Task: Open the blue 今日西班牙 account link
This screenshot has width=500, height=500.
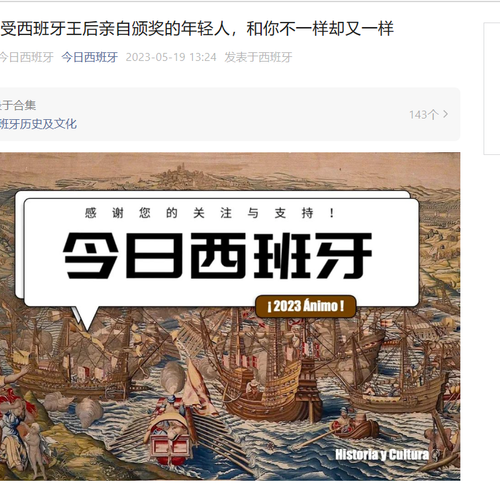Action: pos(89,57)
